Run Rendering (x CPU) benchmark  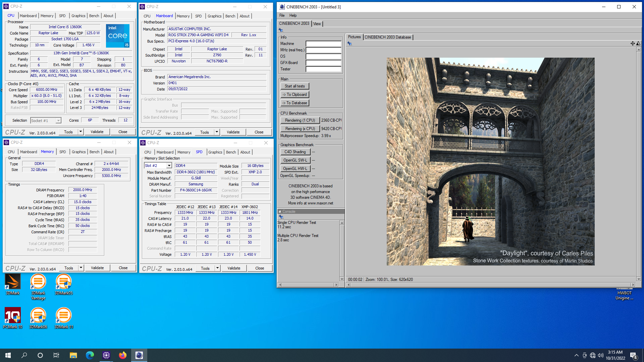pyautogui.click(x=300, y=129)
